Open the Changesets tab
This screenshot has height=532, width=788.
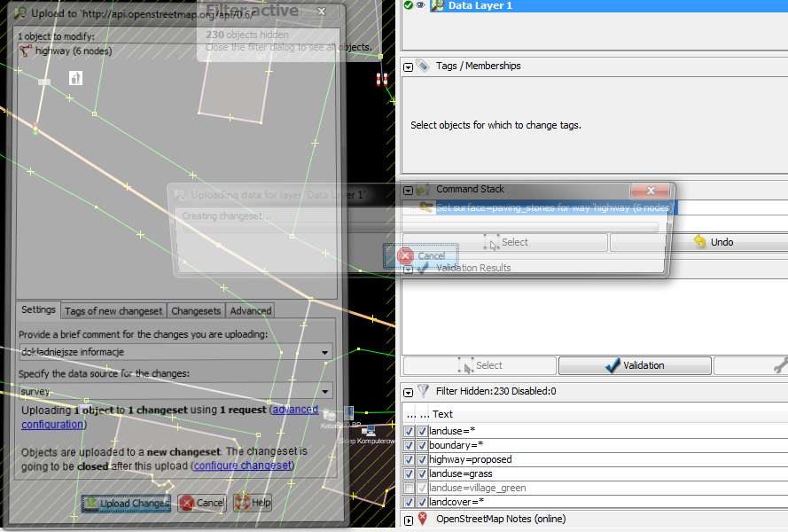click(196, 310)
